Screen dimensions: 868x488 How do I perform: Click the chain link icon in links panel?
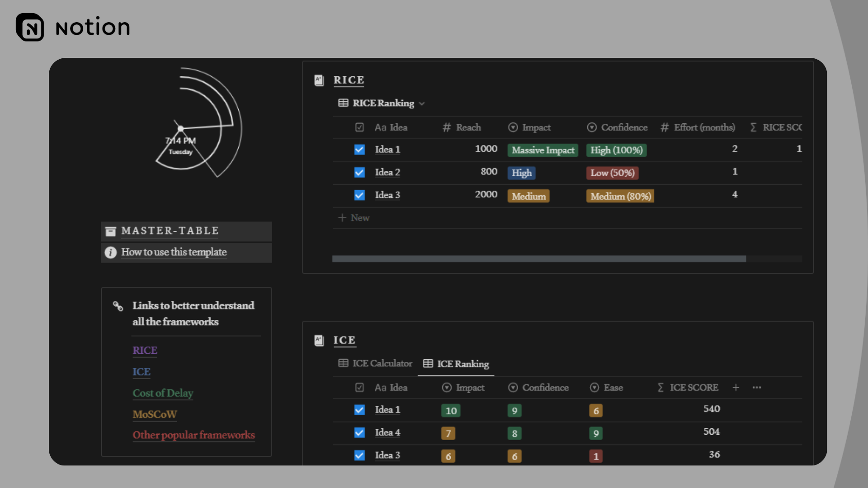[x=118, y=306]
